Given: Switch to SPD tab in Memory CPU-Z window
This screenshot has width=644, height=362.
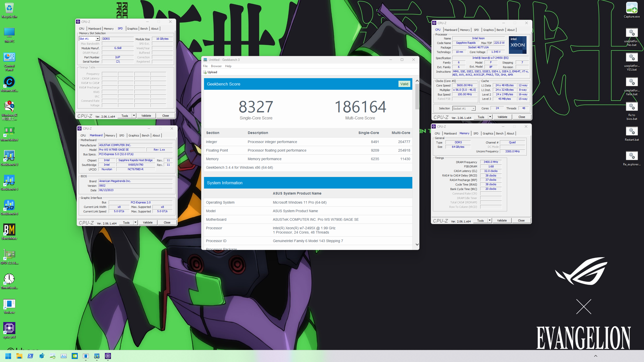Looking at the screenshot, I should 476,133.
